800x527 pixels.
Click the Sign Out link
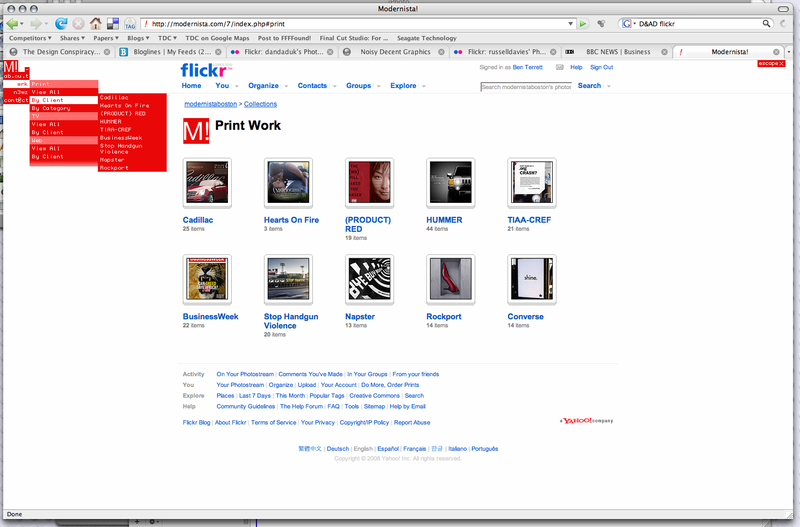coord(601,67)
